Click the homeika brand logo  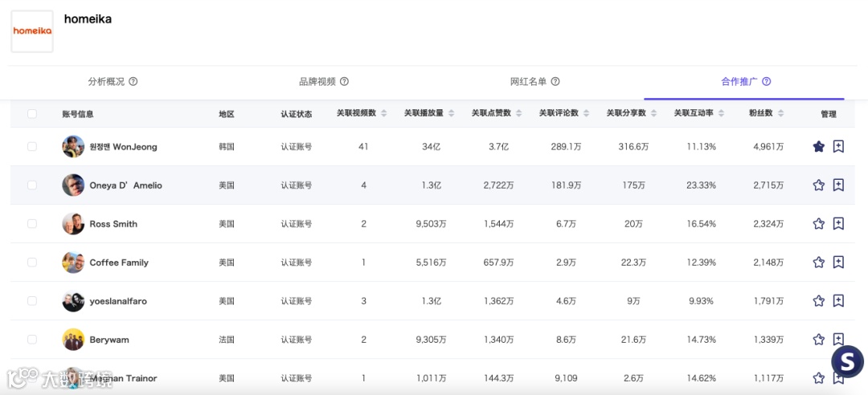(x=32, y=31)
